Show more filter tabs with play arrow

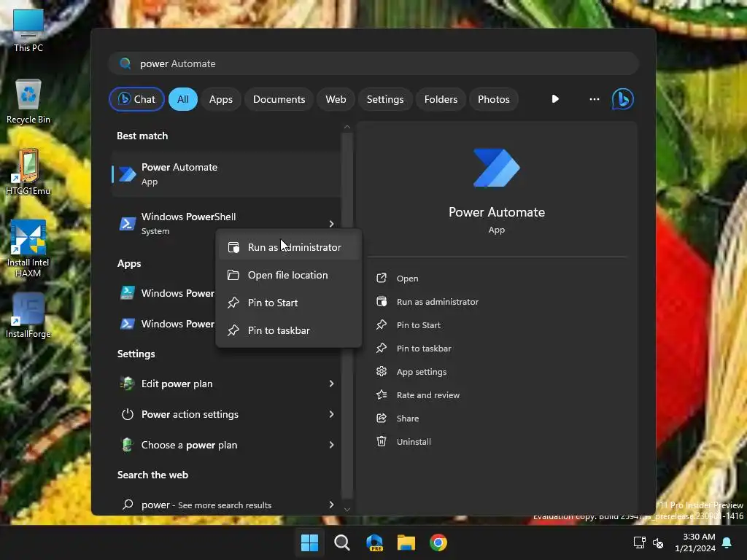click(x=555, y=99)
